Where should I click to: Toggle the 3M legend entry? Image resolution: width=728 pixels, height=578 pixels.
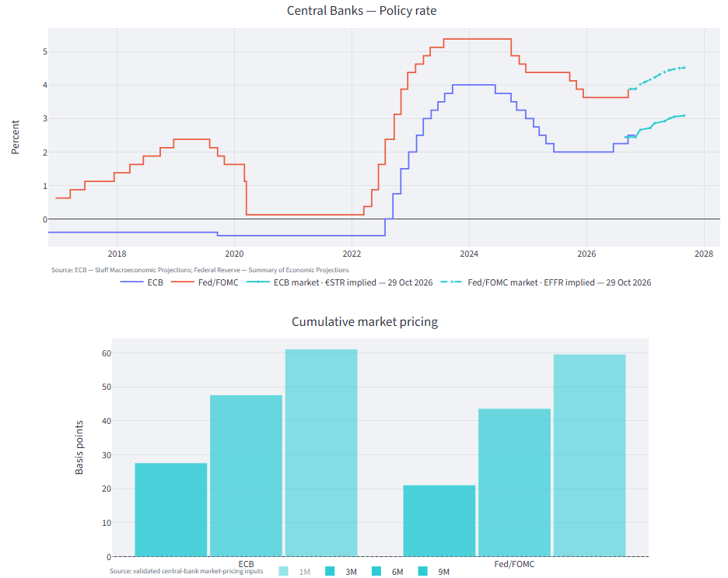click(341, 572)
